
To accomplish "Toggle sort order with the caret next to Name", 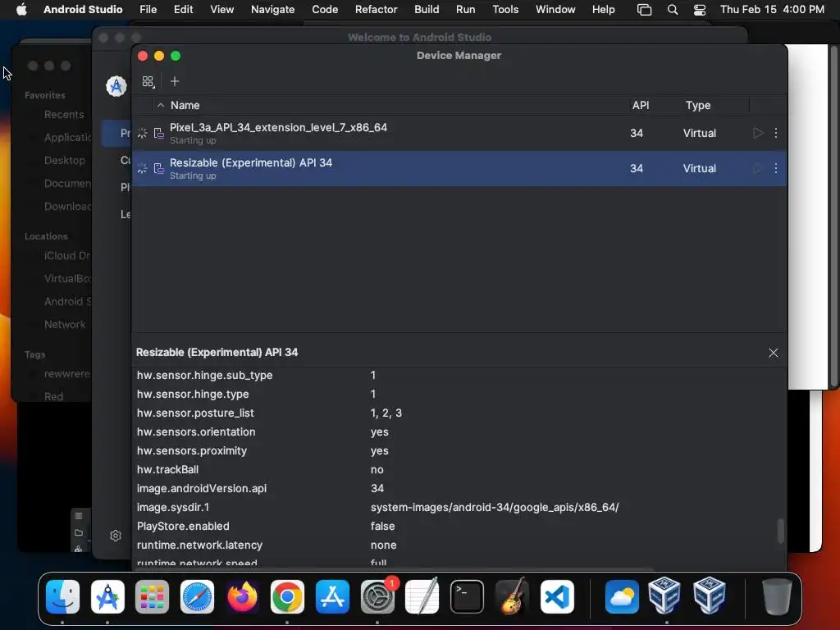I will [x=160, y=106].
